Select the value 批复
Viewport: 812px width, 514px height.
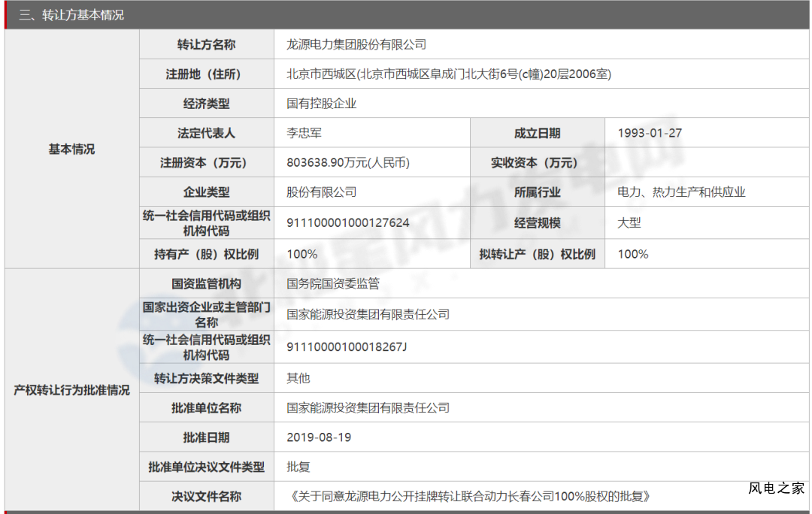(298, 467)
